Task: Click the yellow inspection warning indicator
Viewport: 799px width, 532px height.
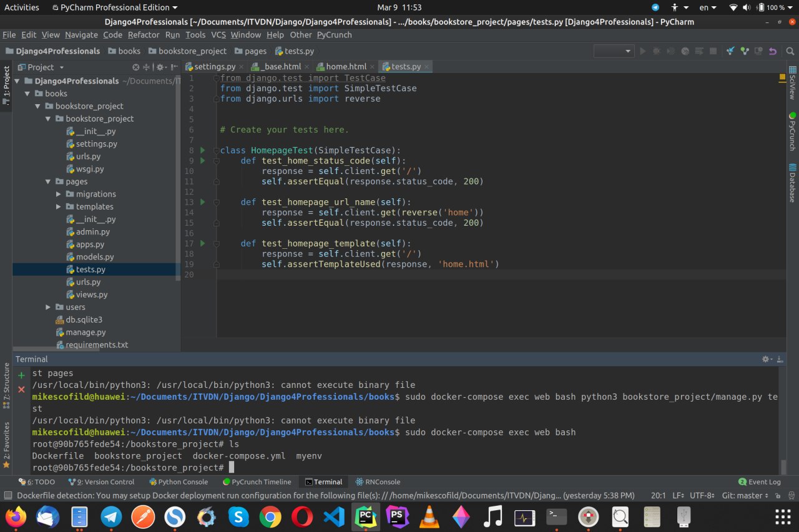Action: point(782,78)
